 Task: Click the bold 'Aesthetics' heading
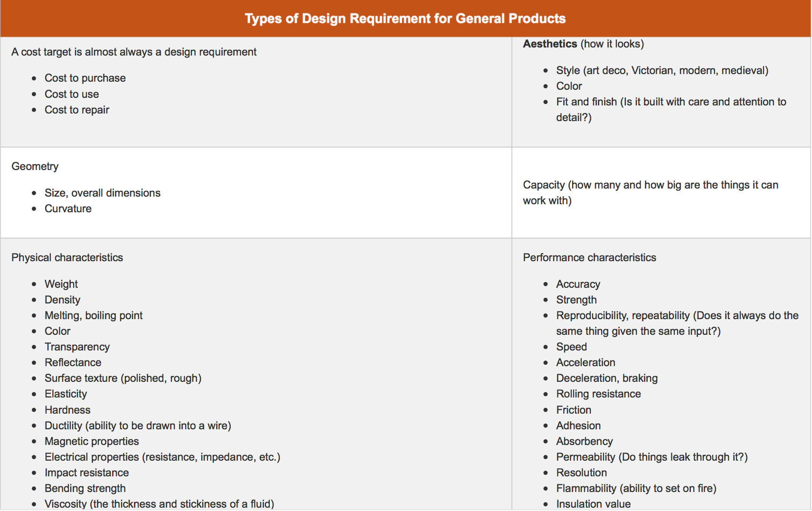(550, 44)
